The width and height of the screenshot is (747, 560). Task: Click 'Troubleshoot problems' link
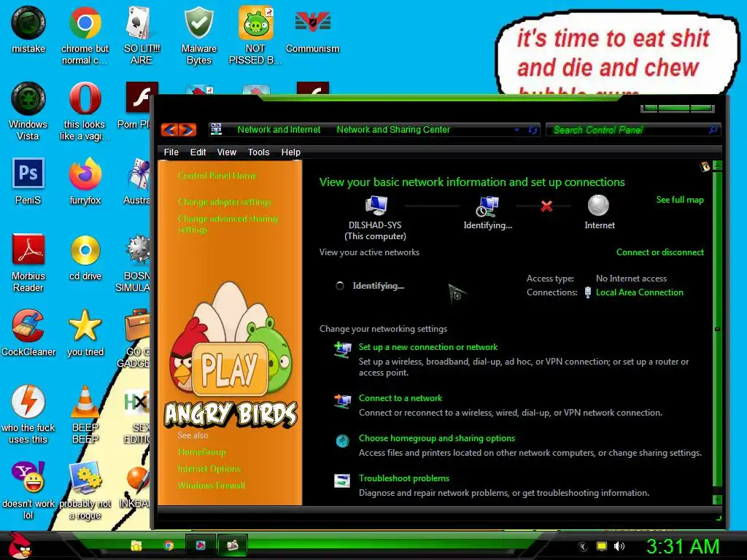tap(404, 478)
